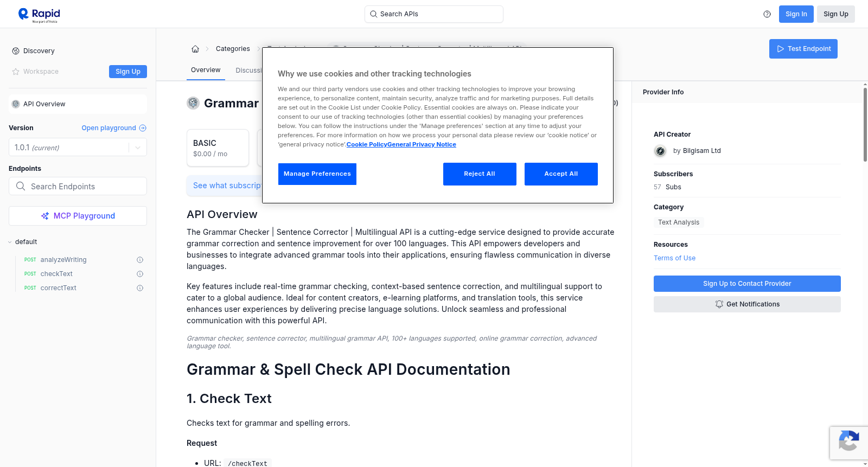This screenshot has width=868, height=467.
Task: Click the bell icon on Get Notifications
Action: tap(719, 304)
